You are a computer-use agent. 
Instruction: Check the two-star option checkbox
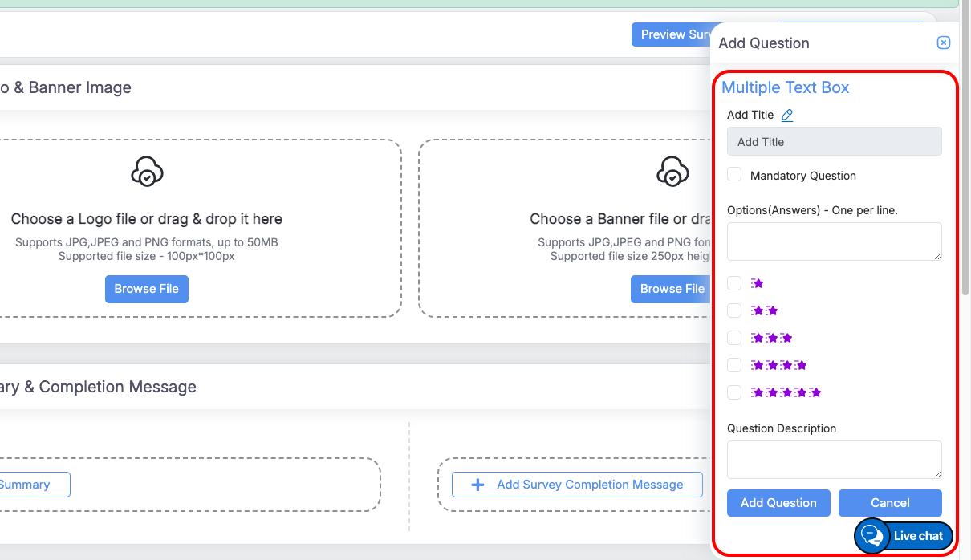tap(734, 310)
